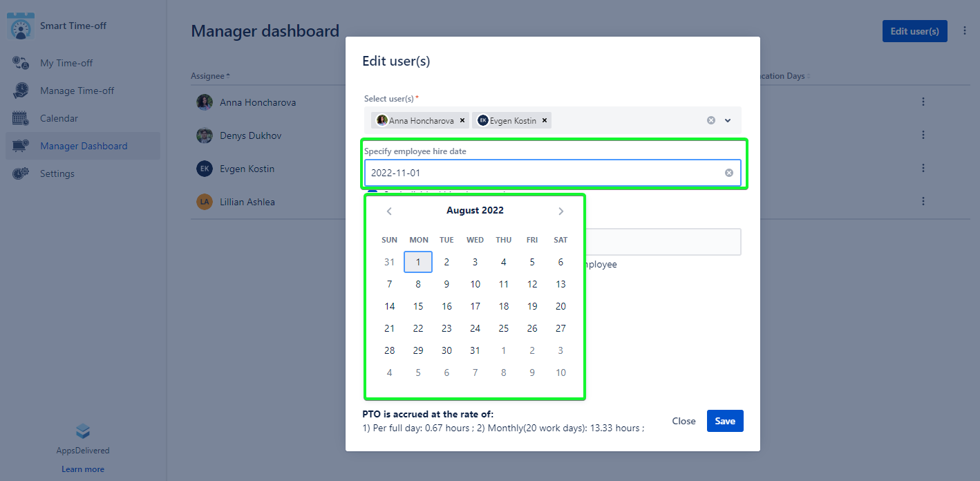Click the Settings gear icon in sidebar
This screenshot has width=980, height=481.
[x=21, y=173]
